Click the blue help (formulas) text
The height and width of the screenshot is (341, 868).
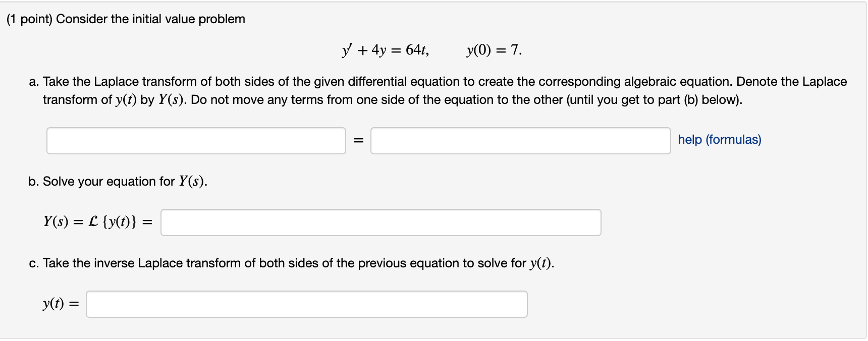[x=719, y=140]
